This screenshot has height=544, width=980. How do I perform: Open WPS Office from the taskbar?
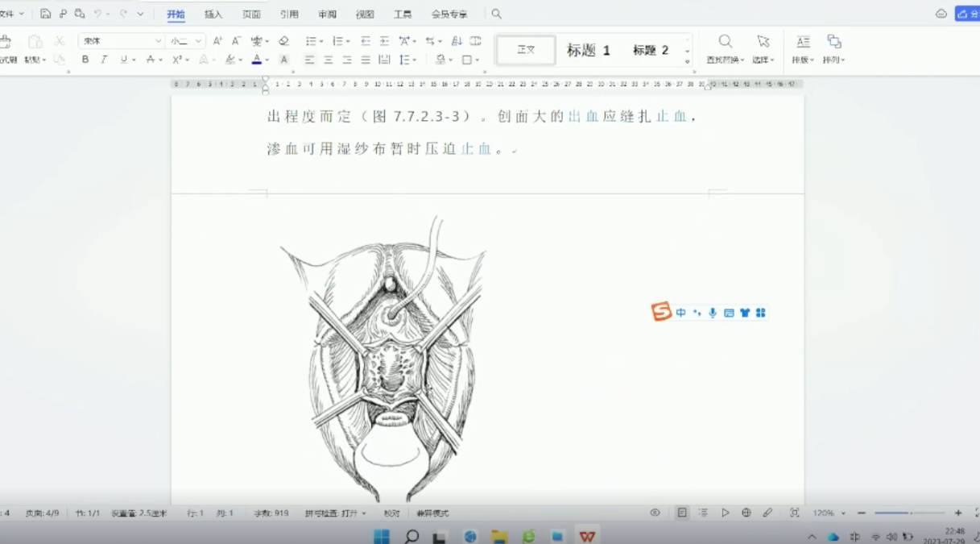click(587, 536)
